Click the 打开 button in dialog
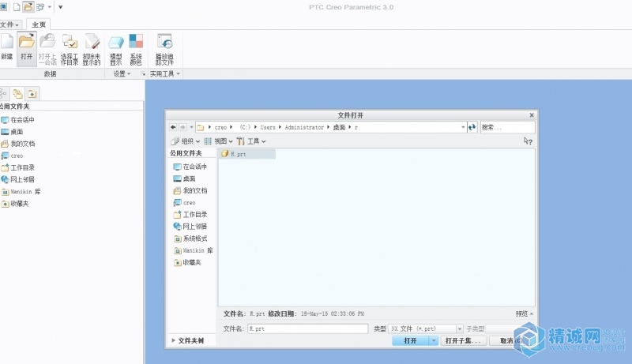632x364 pixels. click(410, 340)
